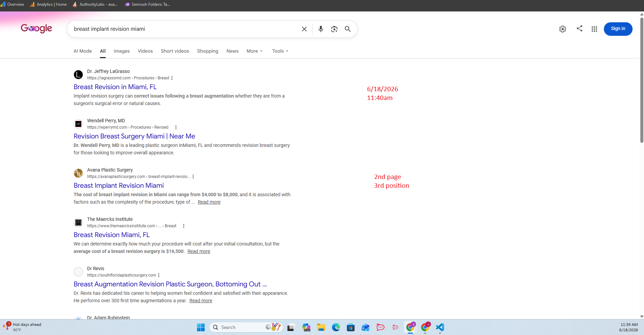The image size is (644, 335).
Task: Open the first red chat app icon
Action: click(x=380, y=327)
